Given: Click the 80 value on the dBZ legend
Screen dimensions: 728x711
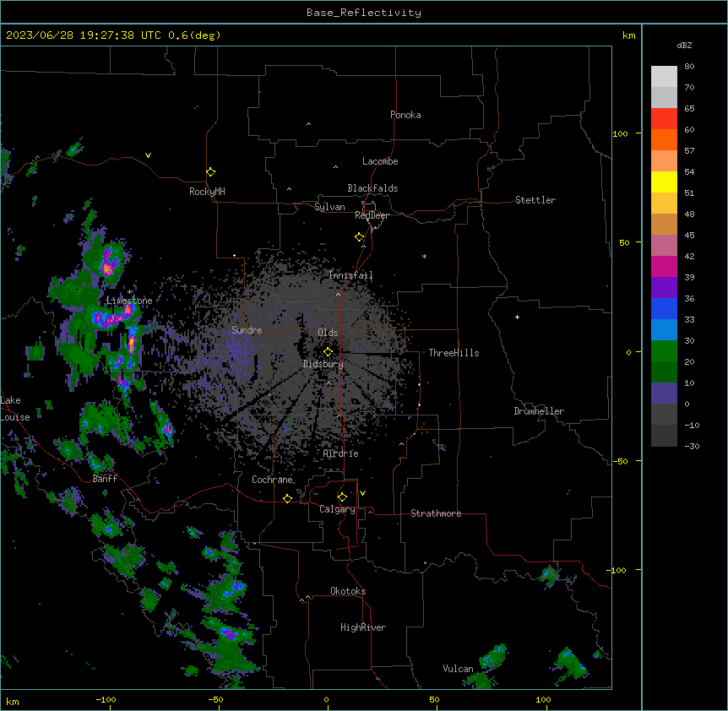Looking at the screenshot, I should tap(689, 67).
